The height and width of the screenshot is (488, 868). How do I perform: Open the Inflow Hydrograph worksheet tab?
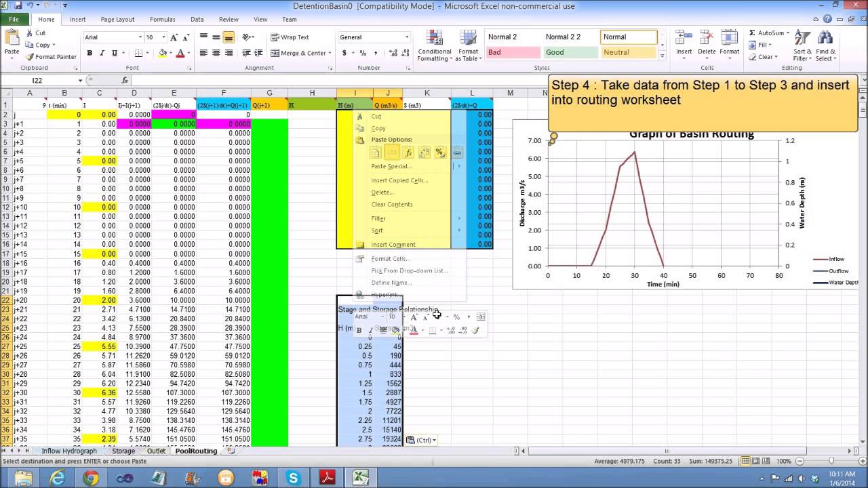pos(69,451)
